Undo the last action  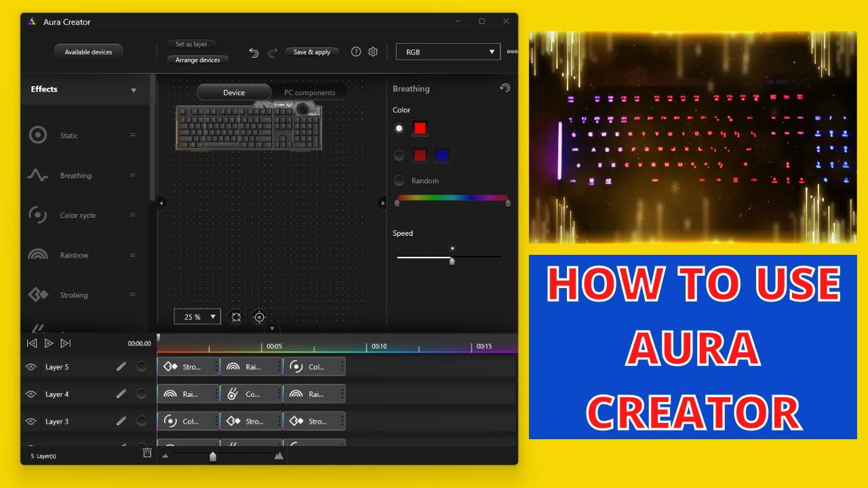pos(254,52)
